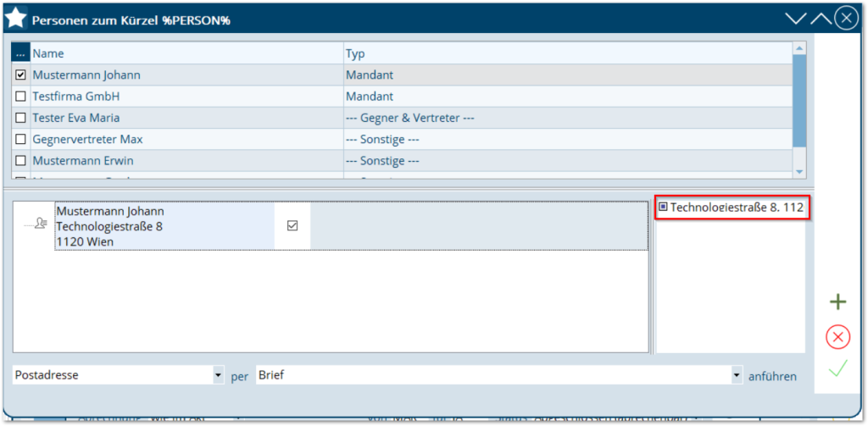Open the Postadresse dropdown
Viewport: 868px width, 426px height.
tap(218, 375)
